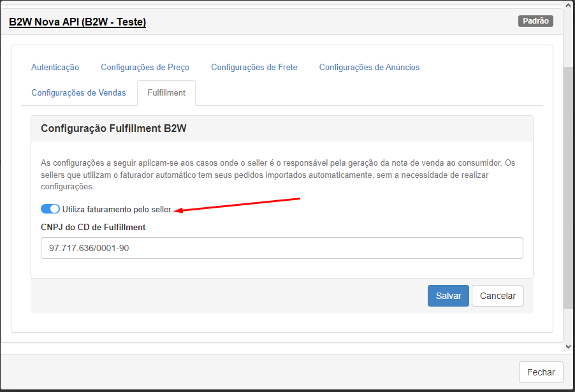Viewport: 575px width, 392px height.
Task: Select the Fulfillment tab
Action: [166, 93]
